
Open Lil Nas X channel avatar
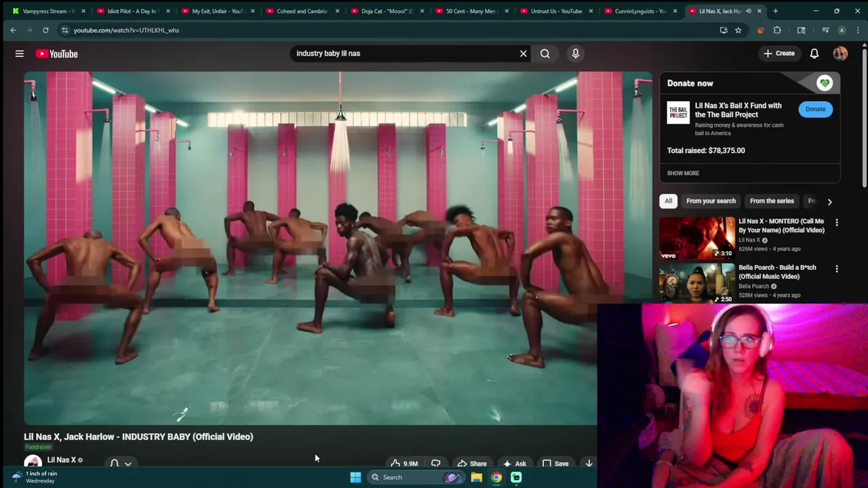point(33,462)
